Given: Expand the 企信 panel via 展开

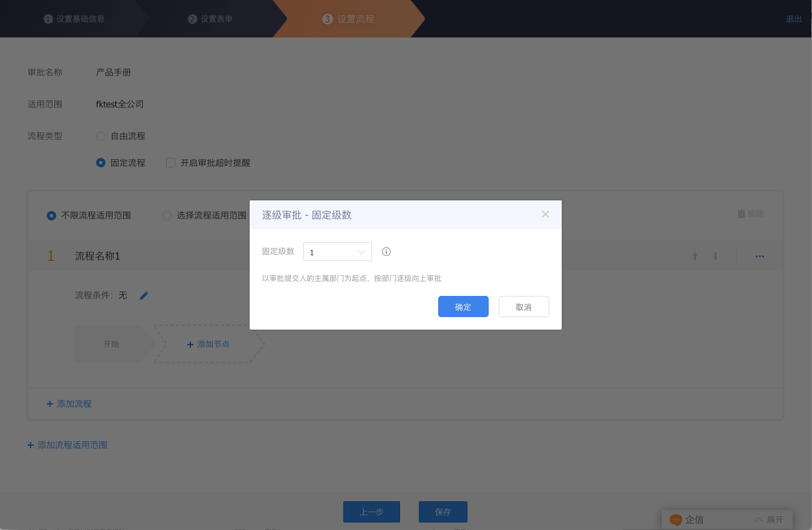Looking at the screenshot, I should click(x=768, y=519).
